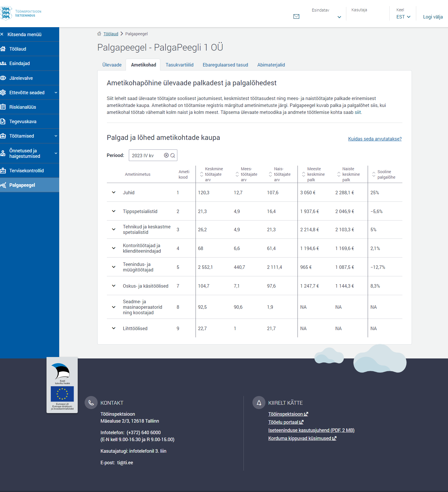Click the X icon beside Kitsenda menüü
The image size is (448, 492).
click(x=2, y=34)
